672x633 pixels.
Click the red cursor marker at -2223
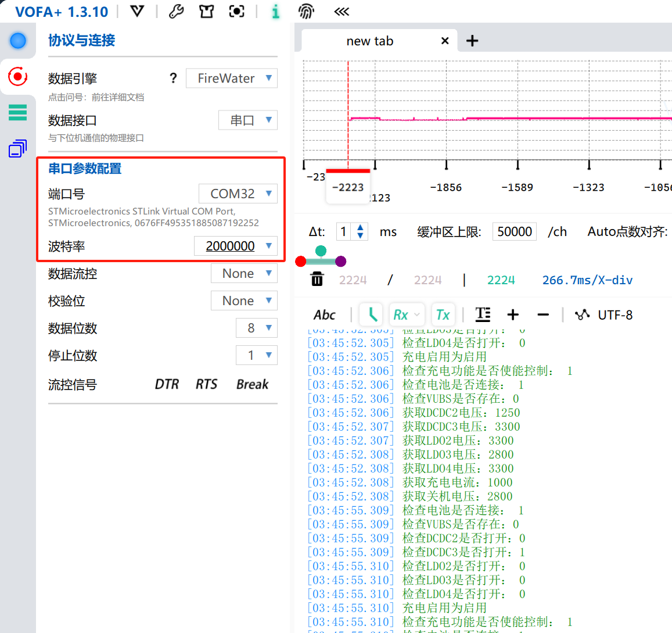click(x=348, y=186)
